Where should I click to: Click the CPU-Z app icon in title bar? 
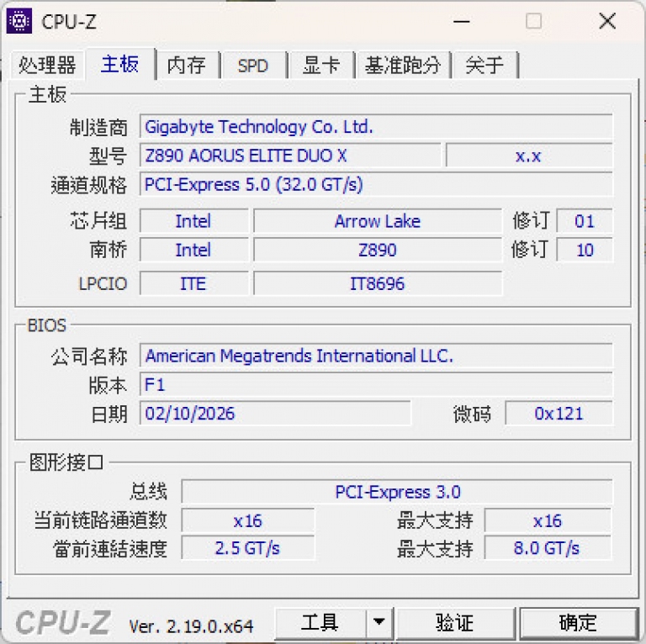pyautogui.click(x=19, y=21)
